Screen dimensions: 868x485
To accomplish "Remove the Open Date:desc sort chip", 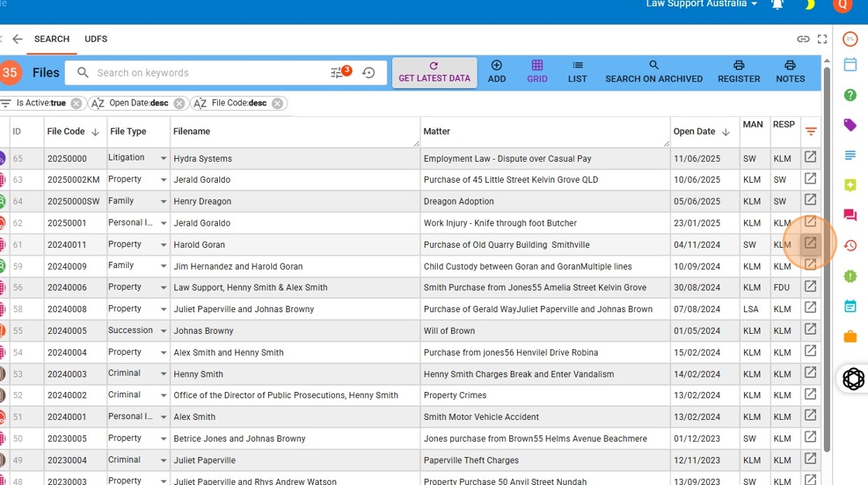I will tap(179, 103).
